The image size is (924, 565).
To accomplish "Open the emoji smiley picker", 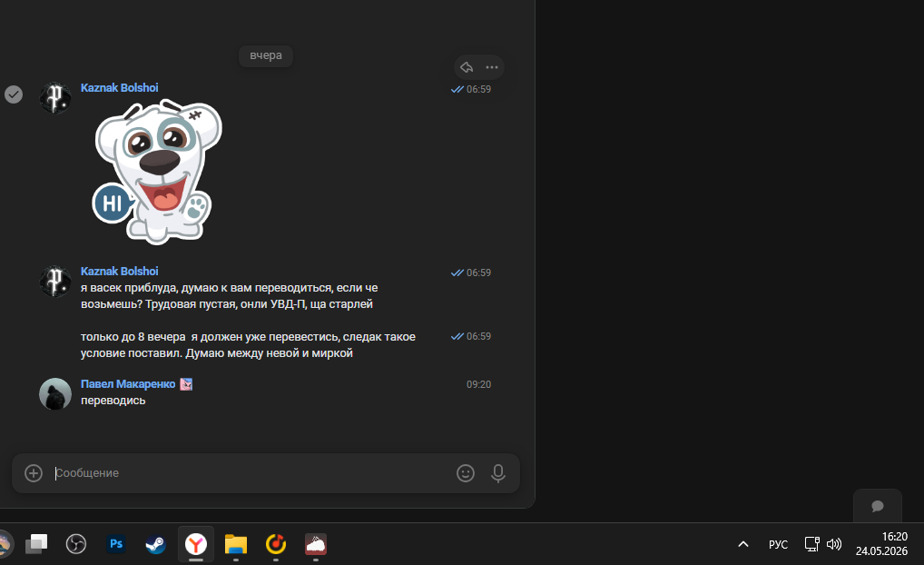I will pyautogui.click(x=466, y=473).
